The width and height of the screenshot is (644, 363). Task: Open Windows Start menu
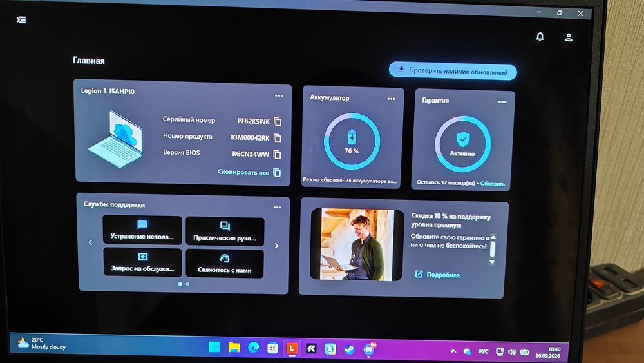[214, 347]
